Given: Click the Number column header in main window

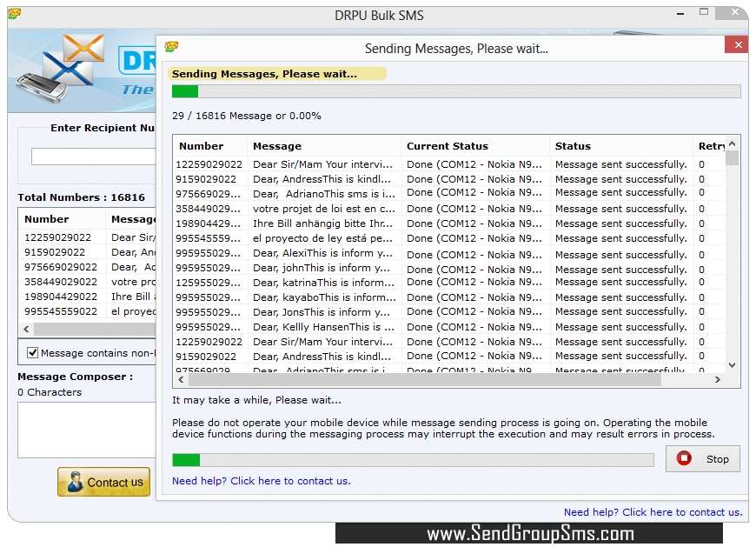Looking at the screenshot, I should pyautogui.click(x=62, y=219).
